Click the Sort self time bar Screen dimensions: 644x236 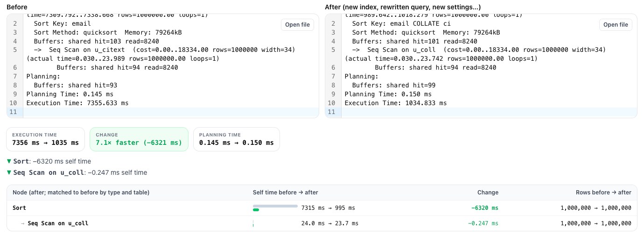pos(275,208)
